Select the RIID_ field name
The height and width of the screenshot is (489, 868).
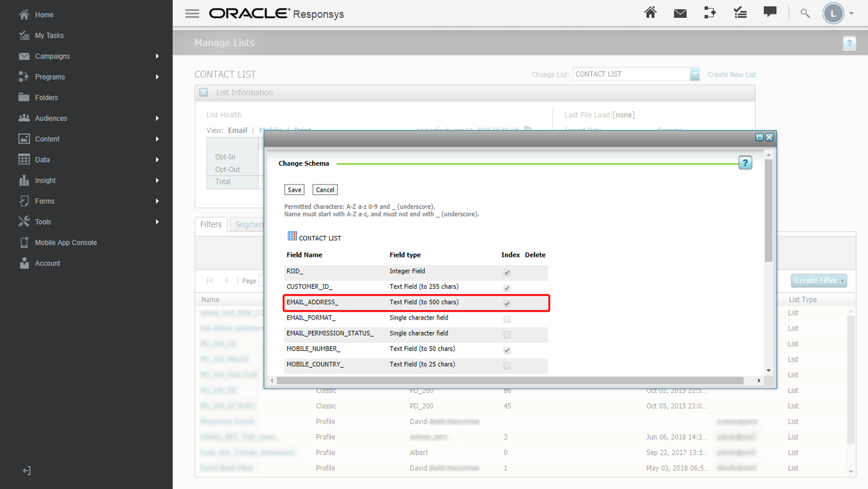[295, 271]
